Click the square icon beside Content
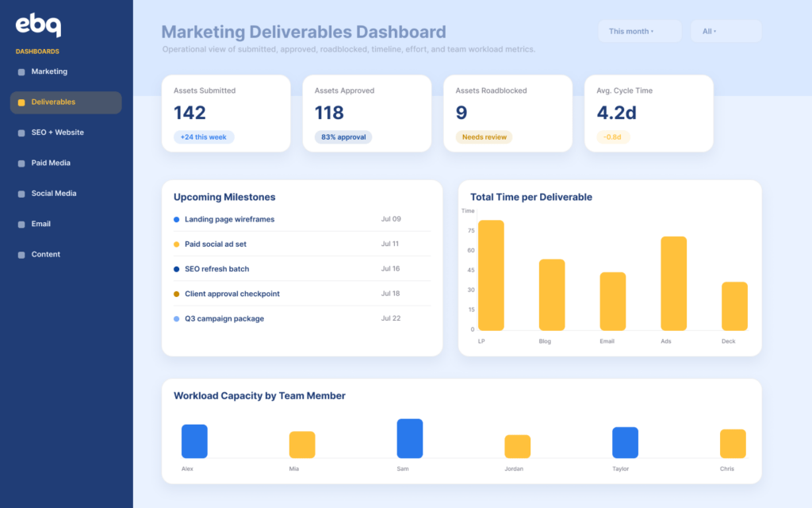 click(x=21, y=255)
